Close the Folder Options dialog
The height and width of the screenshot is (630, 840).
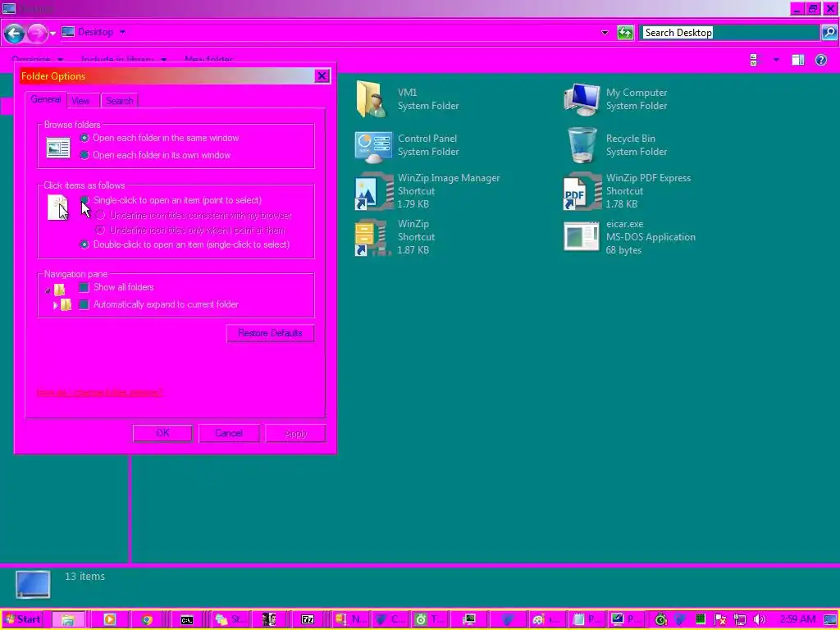(322, 76)
